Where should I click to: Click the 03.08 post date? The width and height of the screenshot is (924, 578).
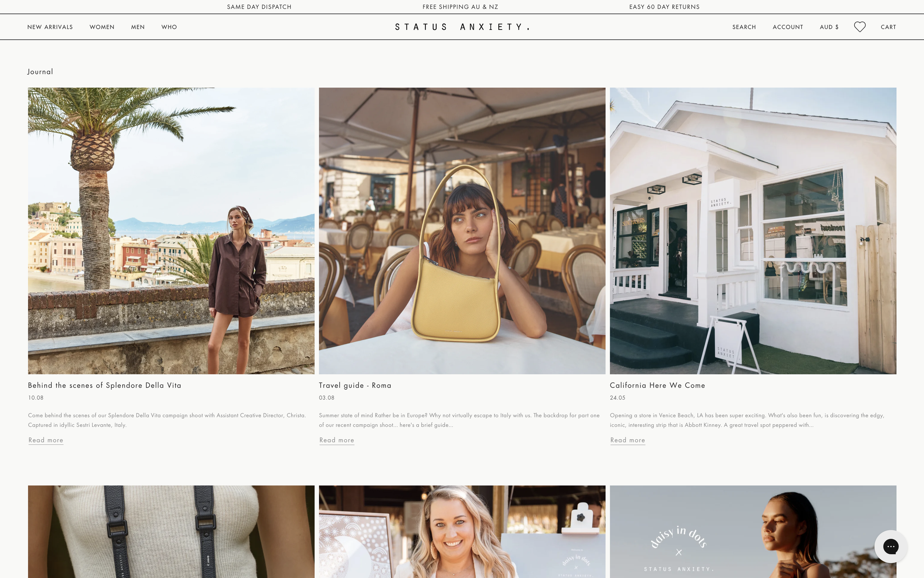[x=327, y=398]
